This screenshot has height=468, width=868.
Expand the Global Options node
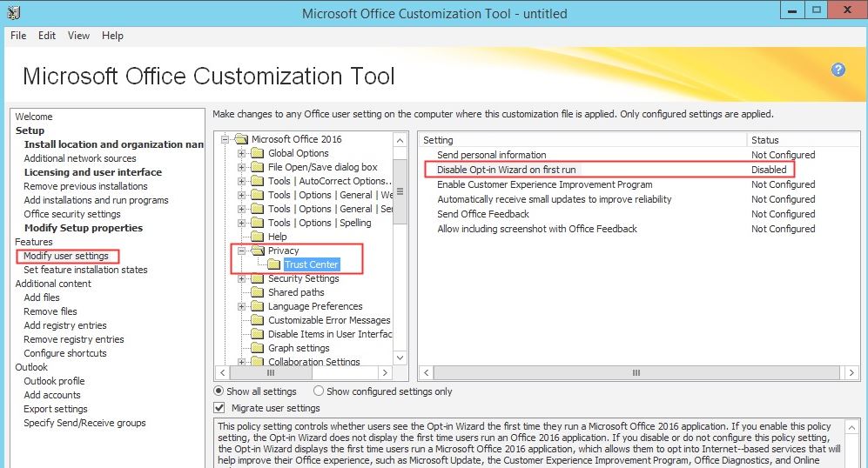241,153
